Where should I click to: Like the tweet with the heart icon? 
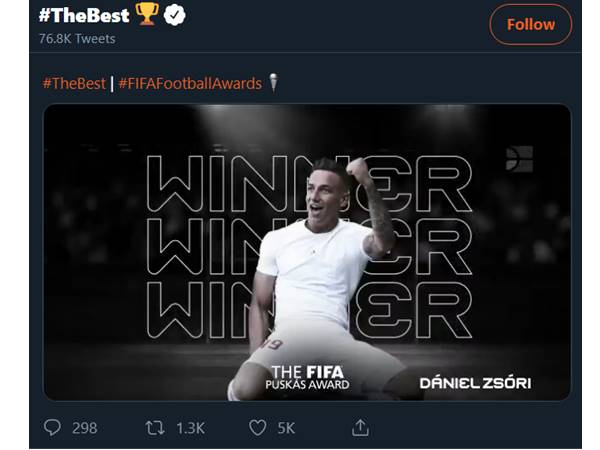pyautogui.click(x=257, y=428)
